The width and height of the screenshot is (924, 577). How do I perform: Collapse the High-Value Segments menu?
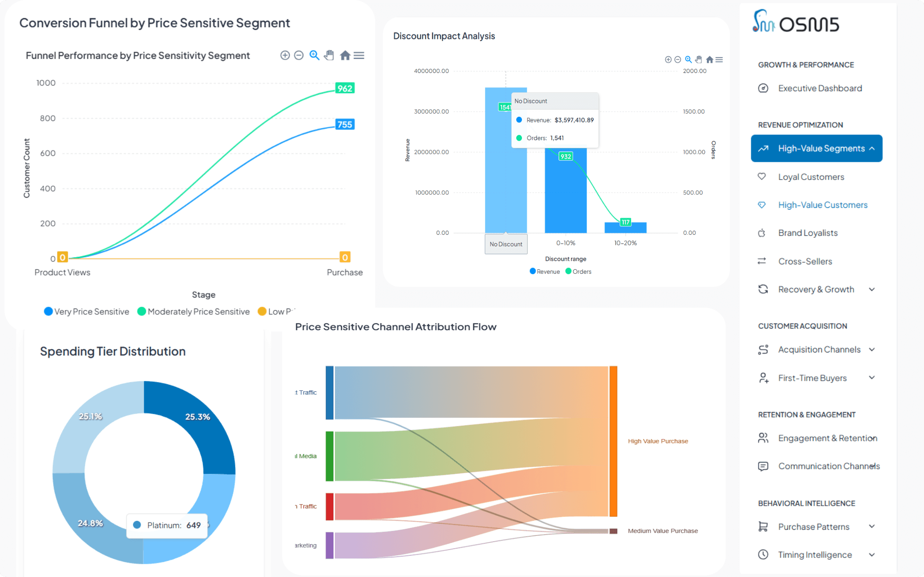[871, 149]
